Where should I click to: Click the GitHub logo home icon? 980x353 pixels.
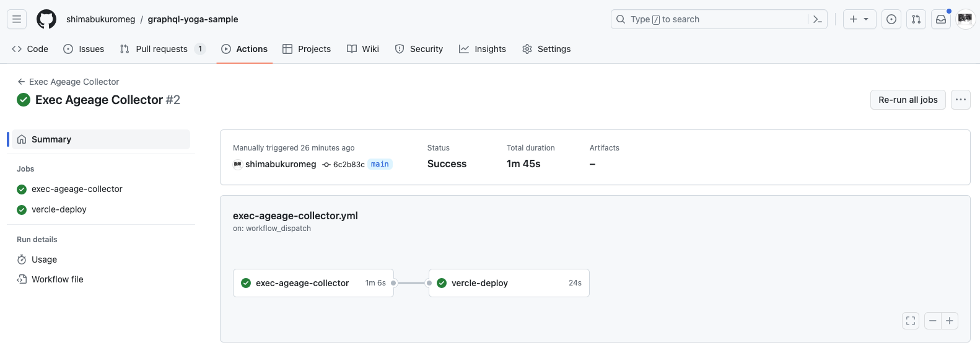(x=46, y=19)
